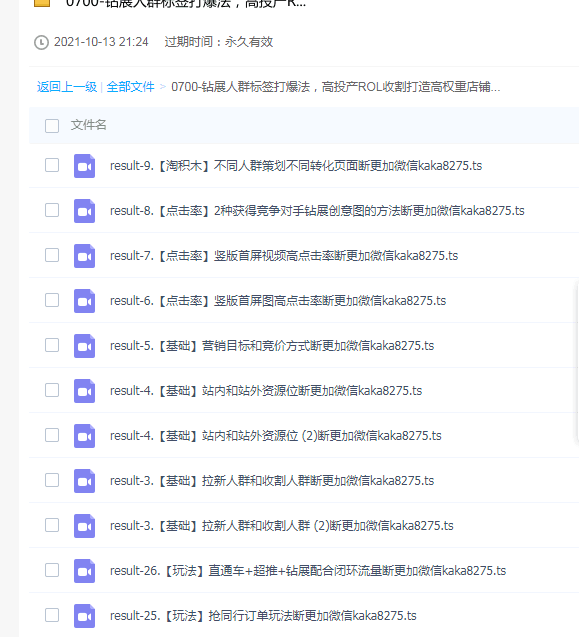
Task: Check the box for result-26 file
Action: pos(52,570)
